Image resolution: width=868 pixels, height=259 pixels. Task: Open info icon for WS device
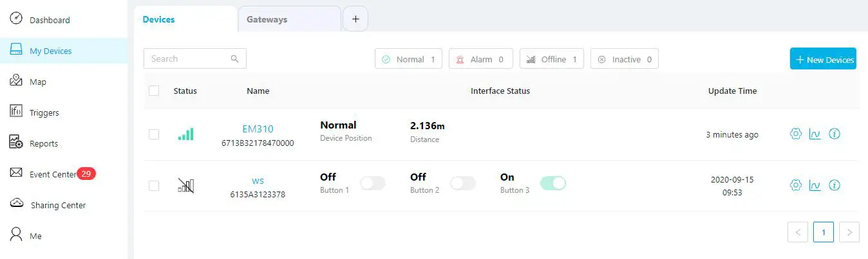pos(835,185)
